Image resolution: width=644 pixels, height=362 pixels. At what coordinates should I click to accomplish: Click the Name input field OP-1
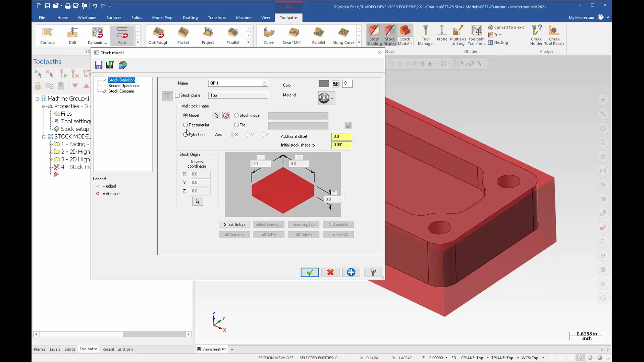click(x=236, y=83)
